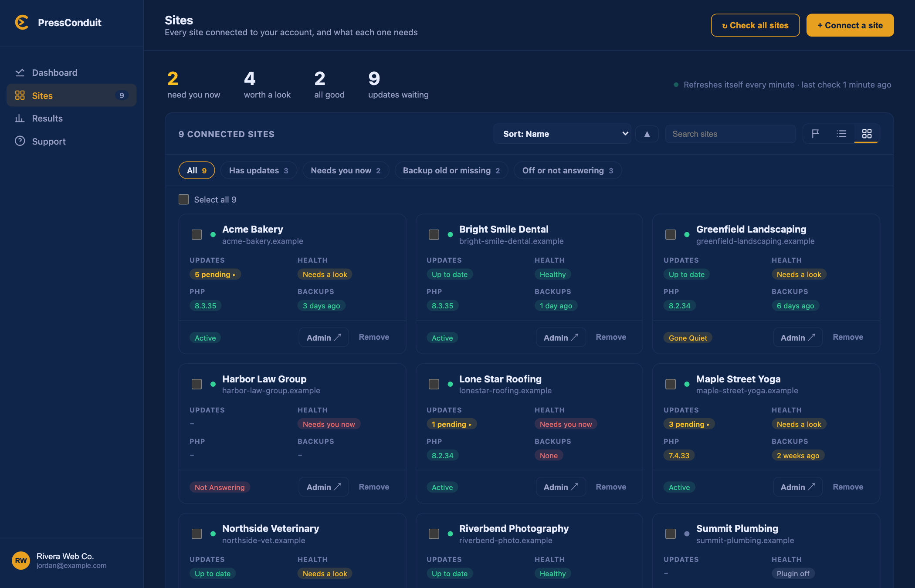Click the 2 need you now stat

pos(193,85)
